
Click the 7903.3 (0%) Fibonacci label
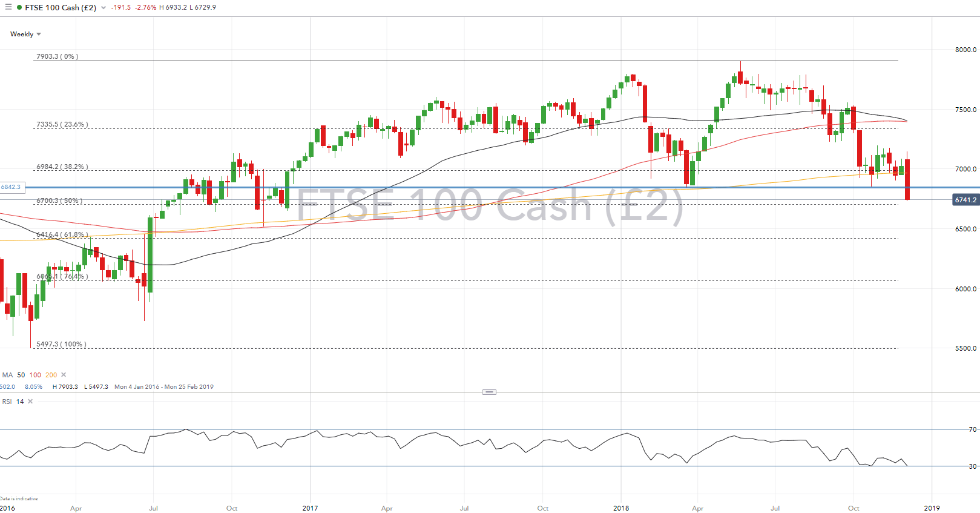[x=57, y=56]
